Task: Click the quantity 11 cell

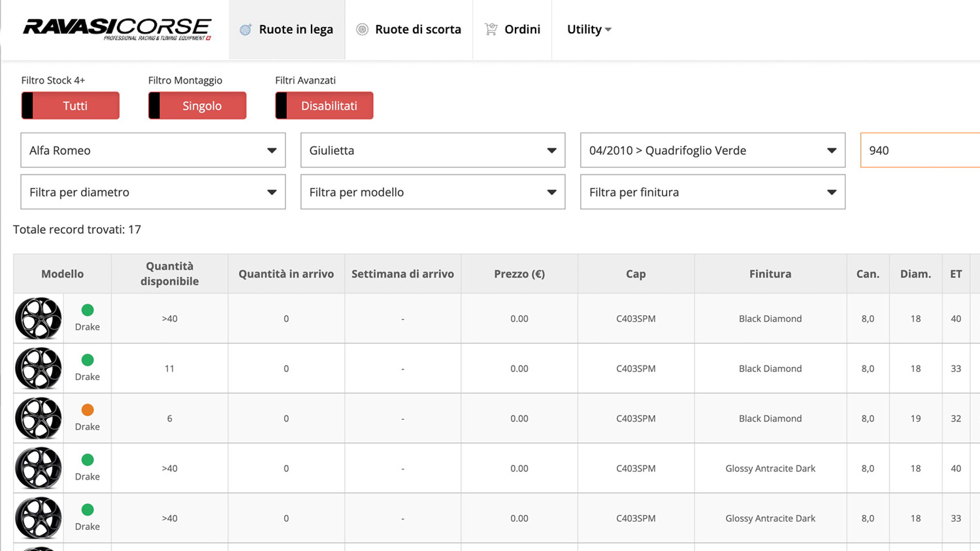Action: point(170,368)
